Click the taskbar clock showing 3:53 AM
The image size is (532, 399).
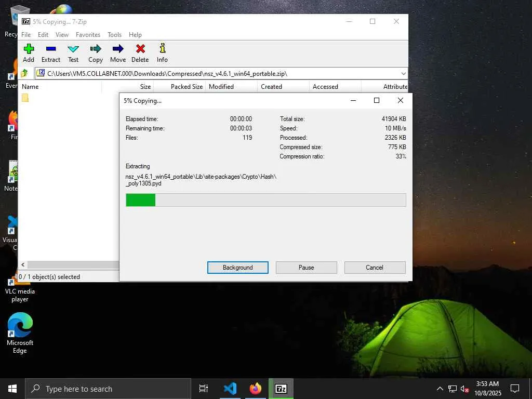coord(487,389)
